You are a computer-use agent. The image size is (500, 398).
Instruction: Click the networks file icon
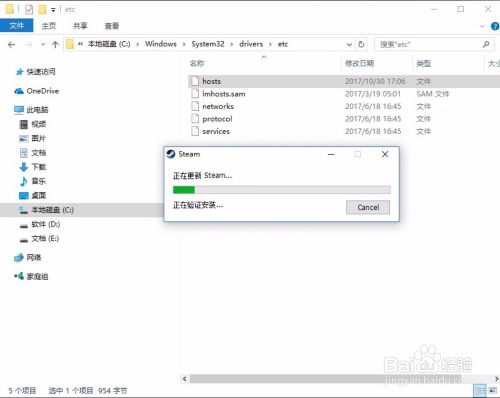click(x=195, y=106)
